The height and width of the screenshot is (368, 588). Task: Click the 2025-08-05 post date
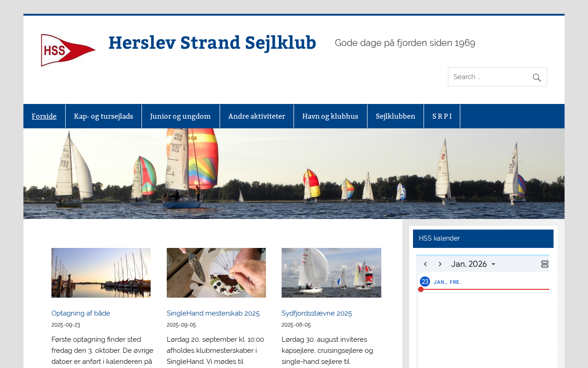tap(296, 325)
